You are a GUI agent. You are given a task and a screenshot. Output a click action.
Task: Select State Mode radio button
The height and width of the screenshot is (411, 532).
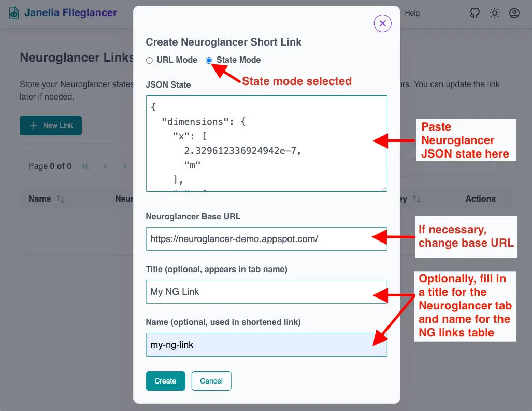[x=209, y=60]
